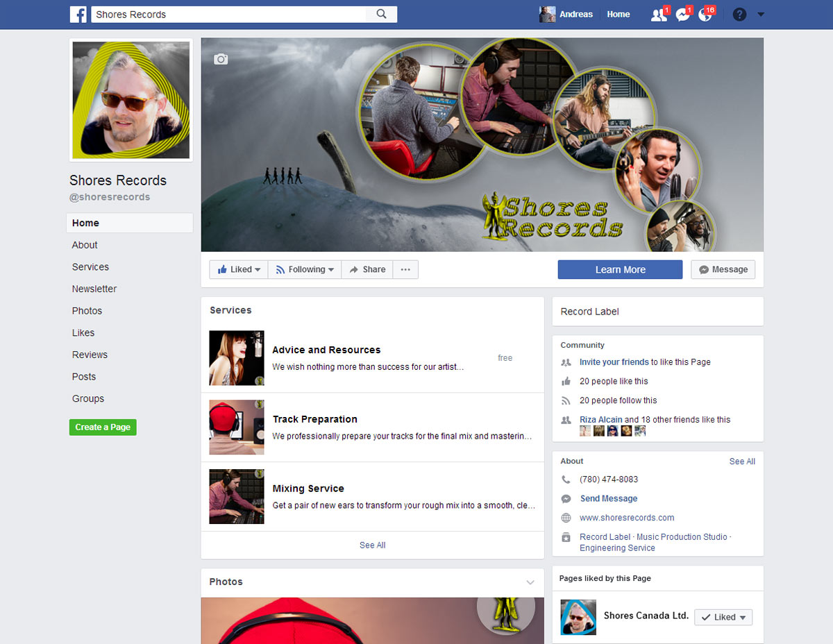
Task: Open Home link in top bar
Action: point(619,14)
